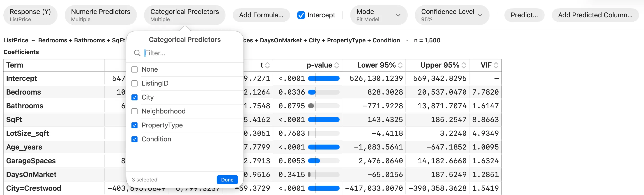The image size is (644, 195).
Task: Open the Confidence Level dropdown
Action: pos(452,15)
